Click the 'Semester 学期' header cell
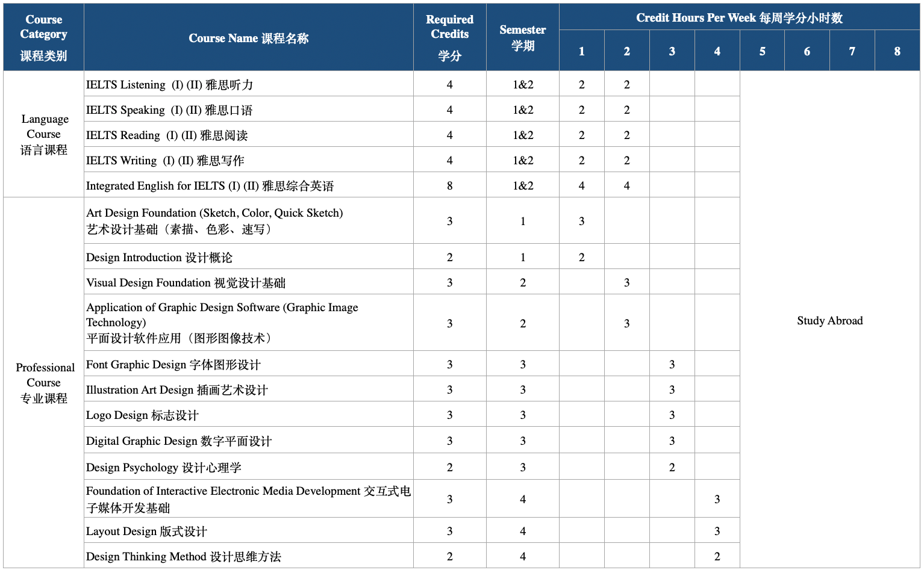Viewport: 924px width, 573px height. pyautogui.click(x=523, y=38)
